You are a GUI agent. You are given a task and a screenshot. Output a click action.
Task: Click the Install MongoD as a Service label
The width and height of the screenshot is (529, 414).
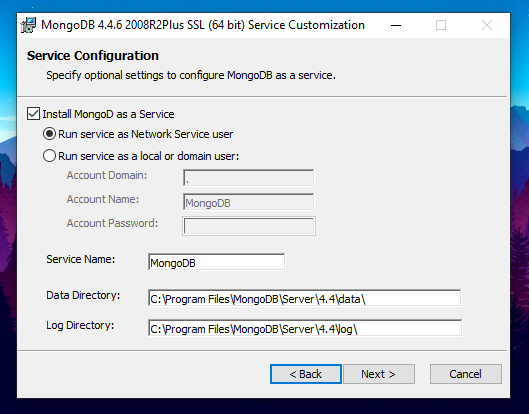point(108,114)
